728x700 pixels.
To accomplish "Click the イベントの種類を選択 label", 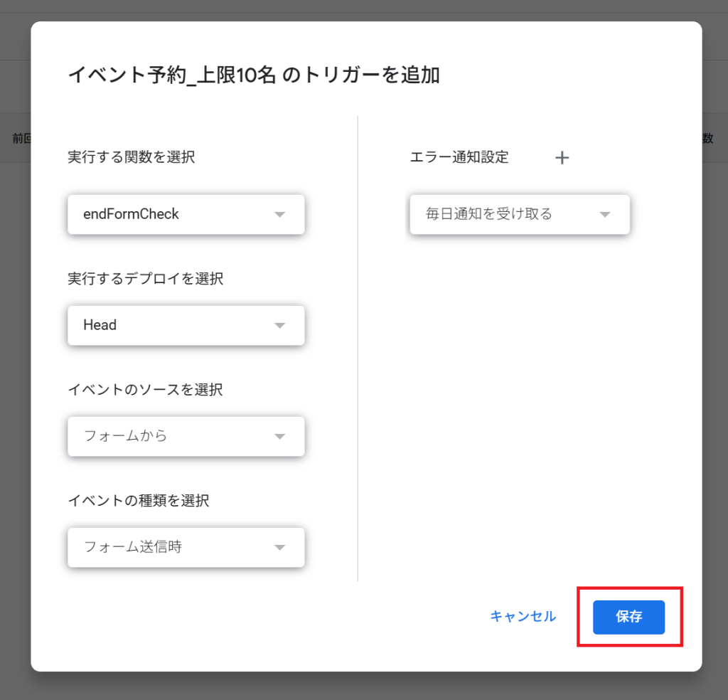I will click(139, 500).
